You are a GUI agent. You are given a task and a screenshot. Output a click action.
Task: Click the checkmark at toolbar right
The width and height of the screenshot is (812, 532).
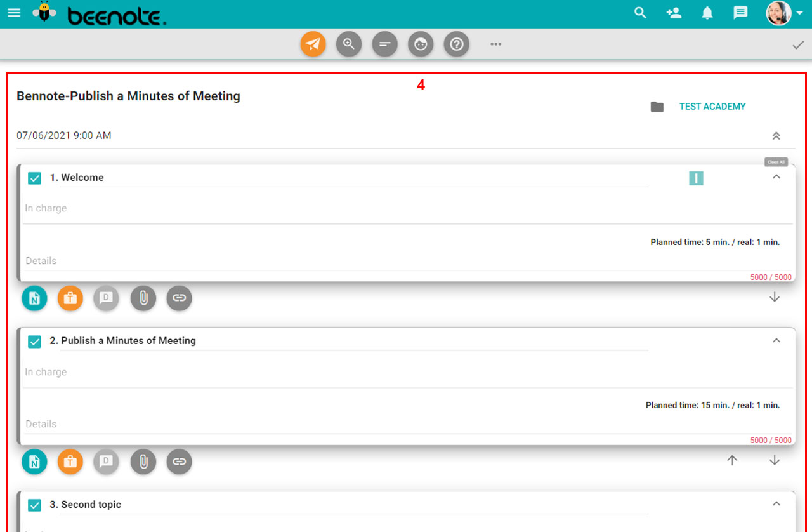798,45
